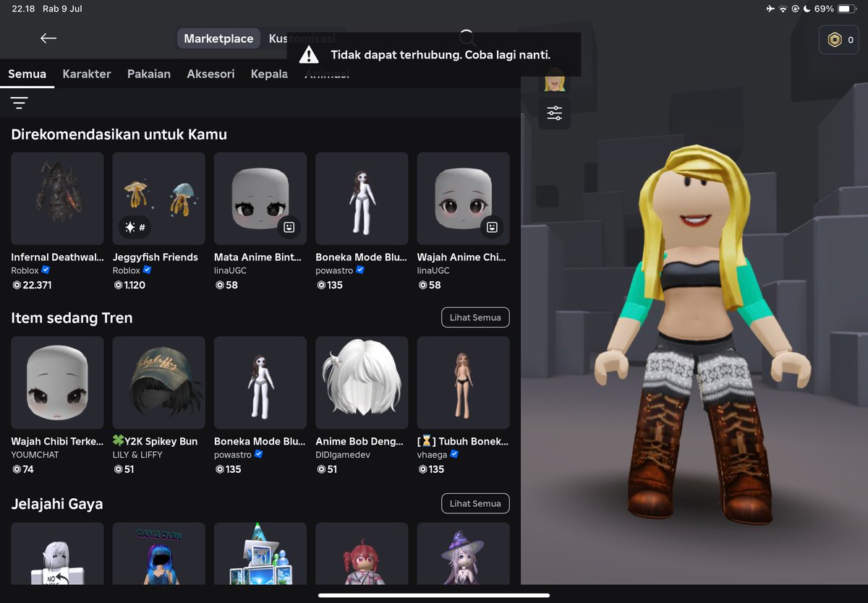Select the Kepala category tab

pyautogui.click(x=269, y=74)
